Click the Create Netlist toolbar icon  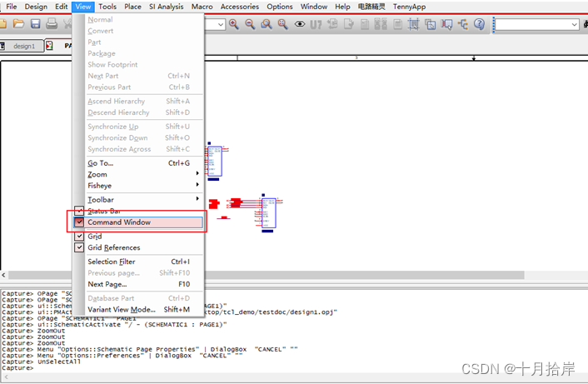tap(365, 24)
